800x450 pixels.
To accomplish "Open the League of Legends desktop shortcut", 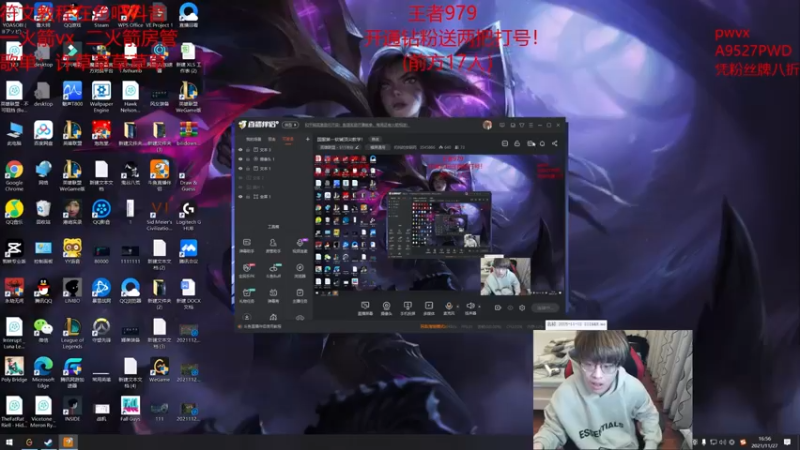I will [x=72, y=334].
